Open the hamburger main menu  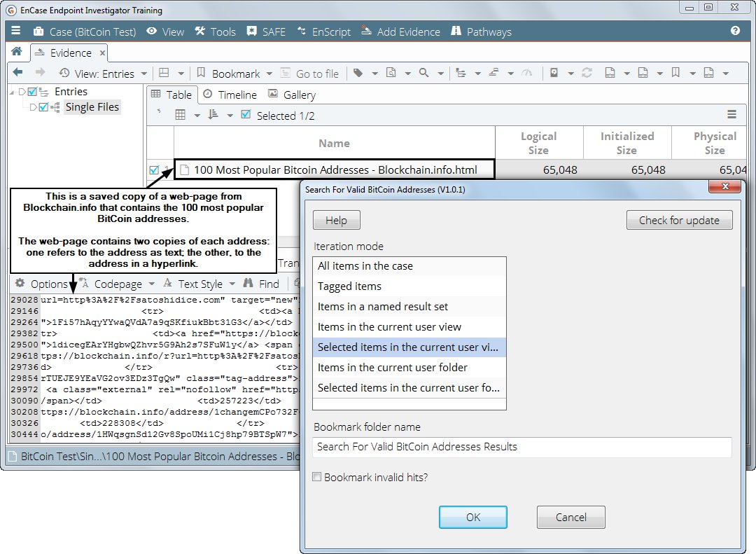tap(16, 31)
